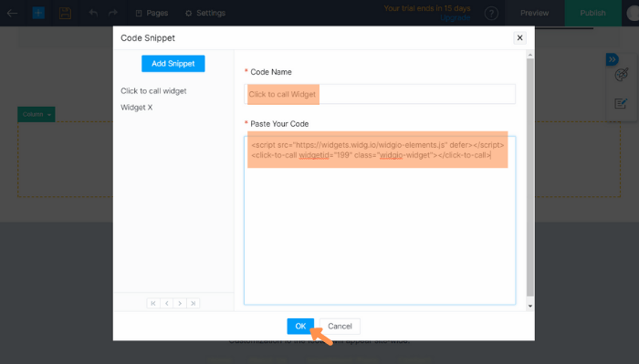639x364 pixels.
Task: Click the dialog vertical scrollbar thumb
Action: (530, 177)
